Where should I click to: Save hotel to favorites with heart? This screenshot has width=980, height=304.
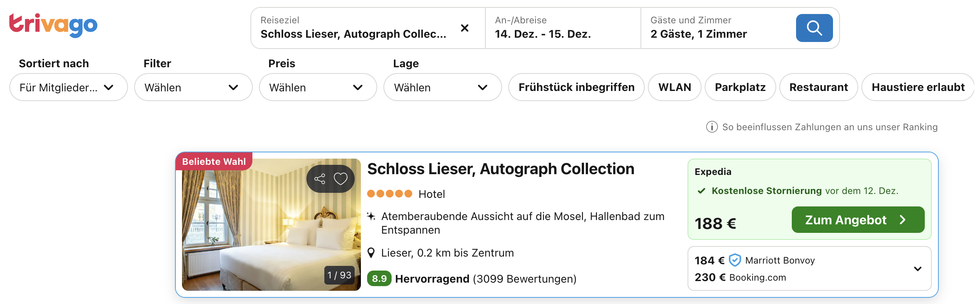(341, 179)
